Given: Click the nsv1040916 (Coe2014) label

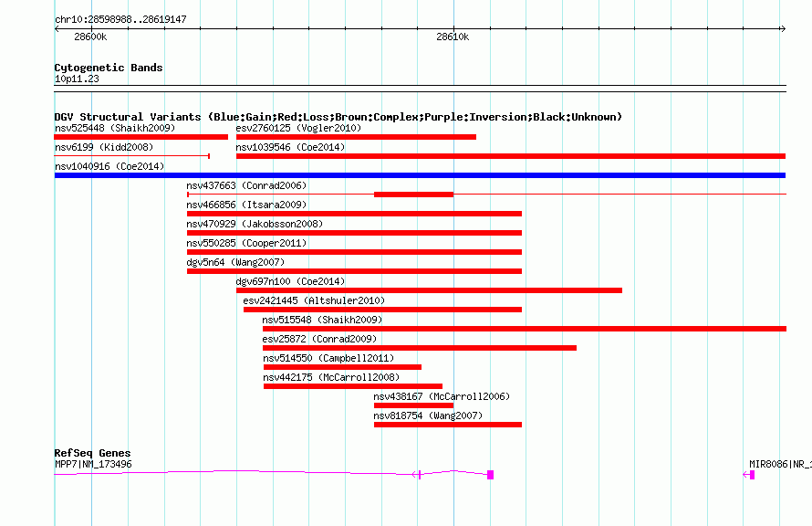Looking at the screenshot, I should coord(109,166).
